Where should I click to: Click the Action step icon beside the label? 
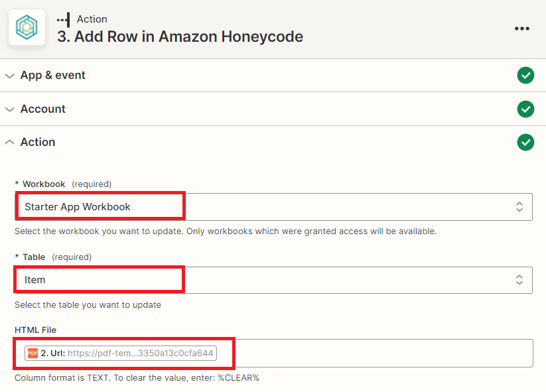(62, 19)
